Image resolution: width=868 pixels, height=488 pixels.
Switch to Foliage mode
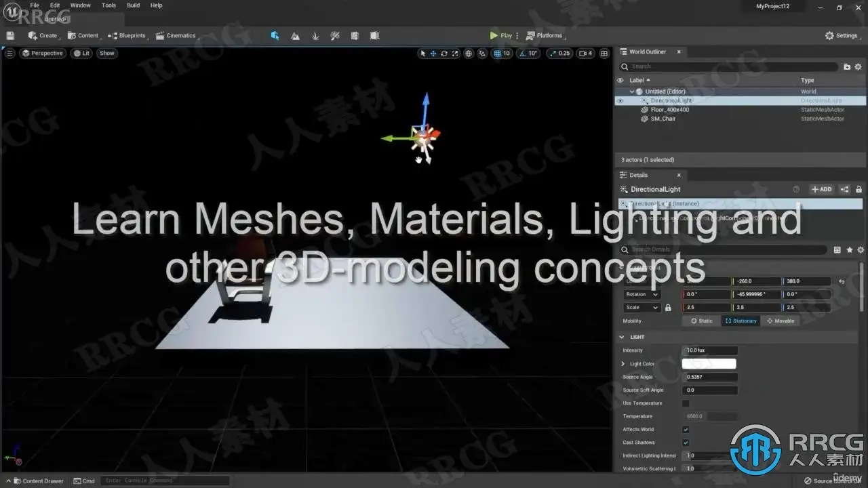point(315,35)
